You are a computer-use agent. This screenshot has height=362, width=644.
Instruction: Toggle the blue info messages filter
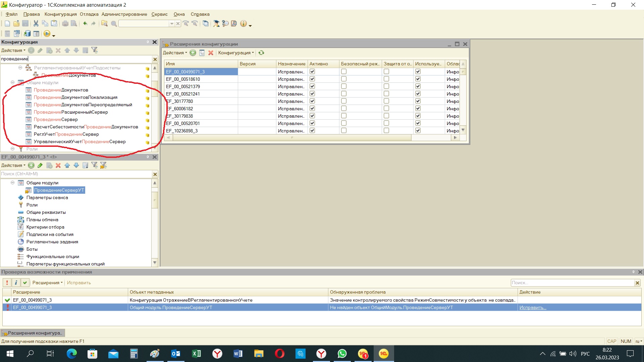click(16, 283)
